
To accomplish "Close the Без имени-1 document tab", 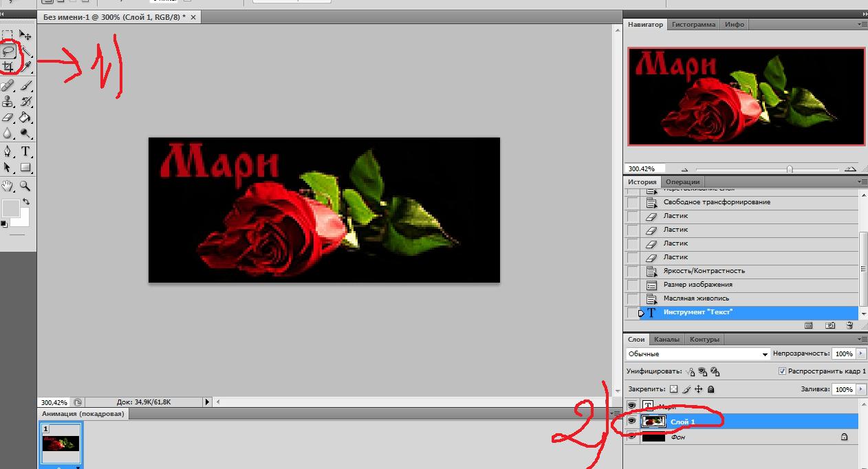I will point(193,17).
